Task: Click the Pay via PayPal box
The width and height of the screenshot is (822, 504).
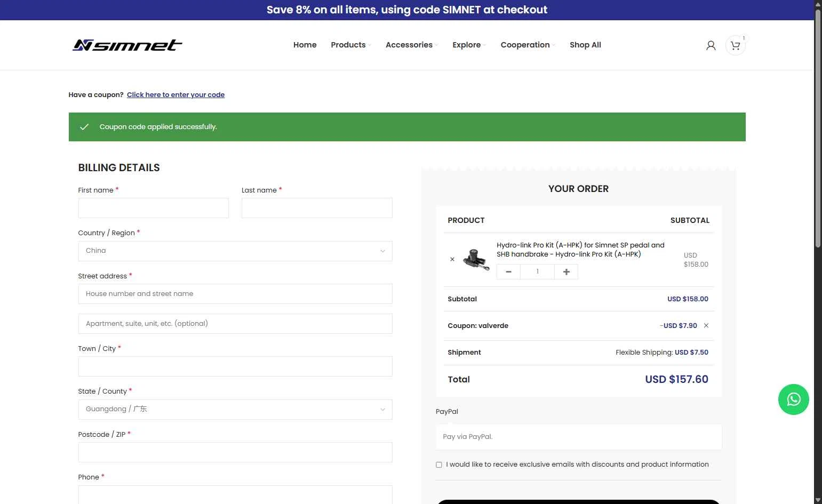Action: coord(579,437)
